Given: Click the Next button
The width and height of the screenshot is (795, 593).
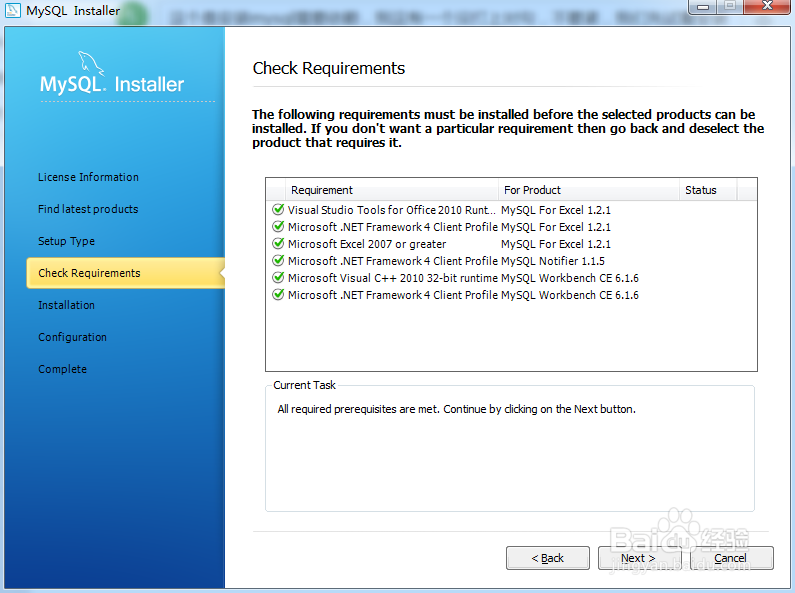Looking at the screenshot, I should [639, 558].
